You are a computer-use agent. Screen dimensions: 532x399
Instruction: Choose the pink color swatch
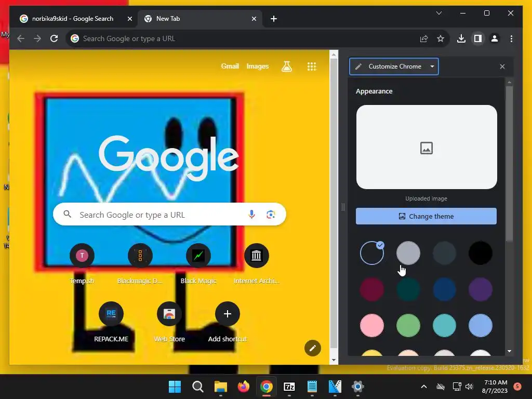click(372, 326)
